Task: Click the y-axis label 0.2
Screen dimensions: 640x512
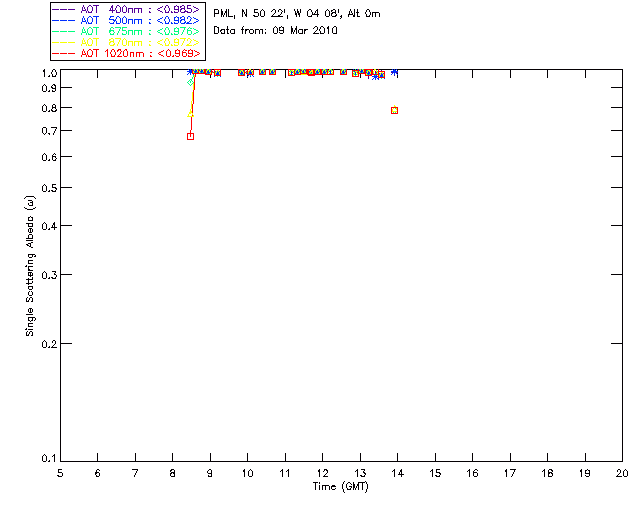Action: (49, 344)
